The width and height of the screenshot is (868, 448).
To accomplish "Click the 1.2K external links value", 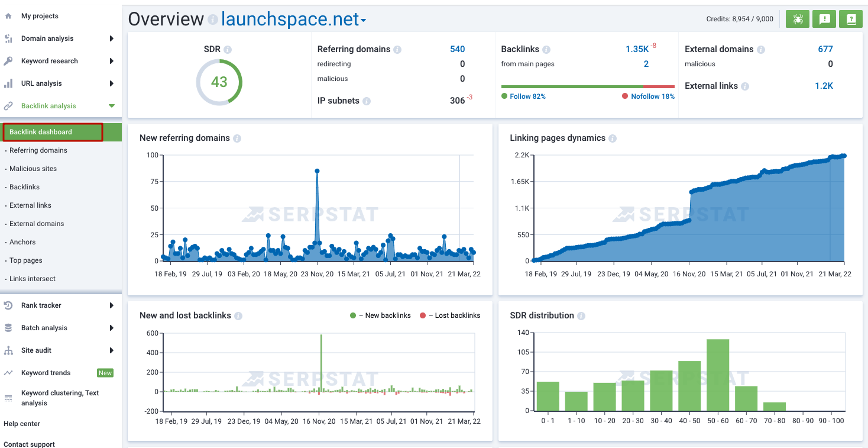I will pyautogui.click(x=824, y=86).
